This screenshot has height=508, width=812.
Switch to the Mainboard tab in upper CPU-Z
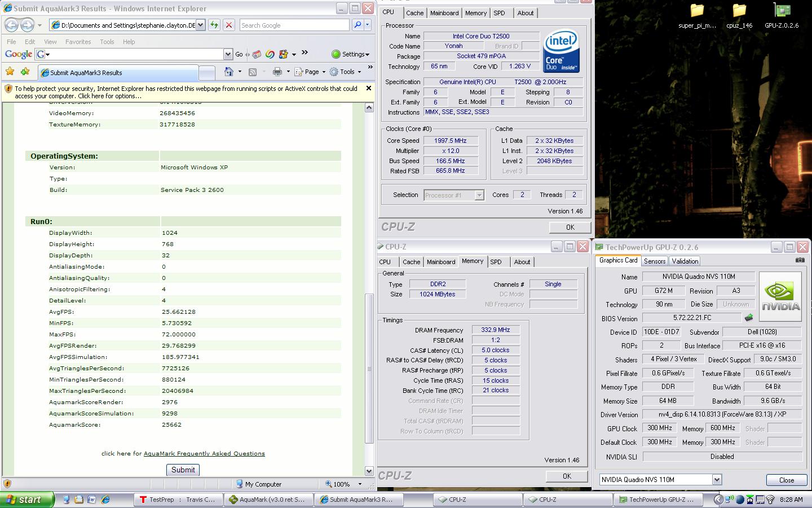click(444, 13)
